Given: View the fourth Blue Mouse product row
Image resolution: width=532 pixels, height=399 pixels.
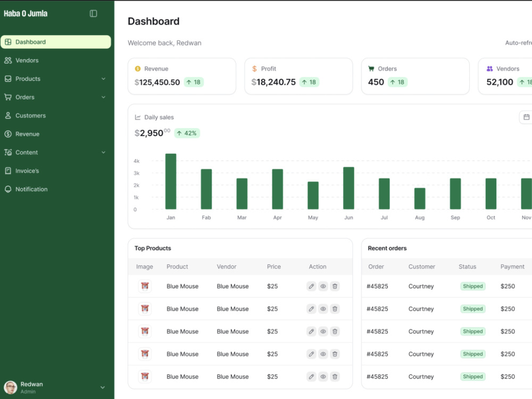Looking at the screenshot, I should (x=323, y=354).
